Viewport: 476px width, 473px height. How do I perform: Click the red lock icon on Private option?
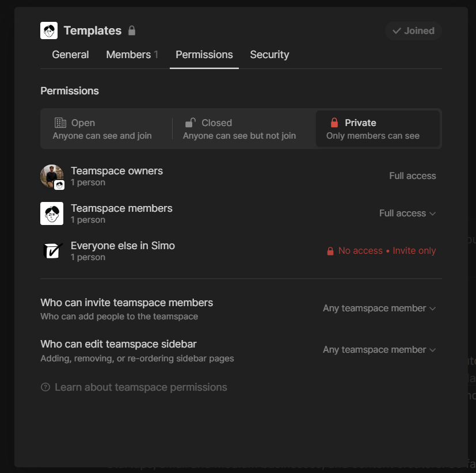[334, 123]
